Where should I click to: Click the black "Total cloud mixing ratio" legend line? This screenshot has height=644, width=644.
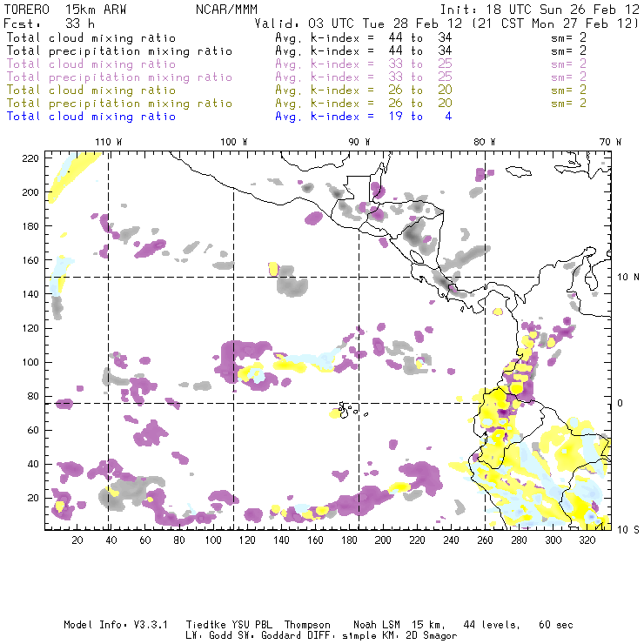[x=91, y=37]
